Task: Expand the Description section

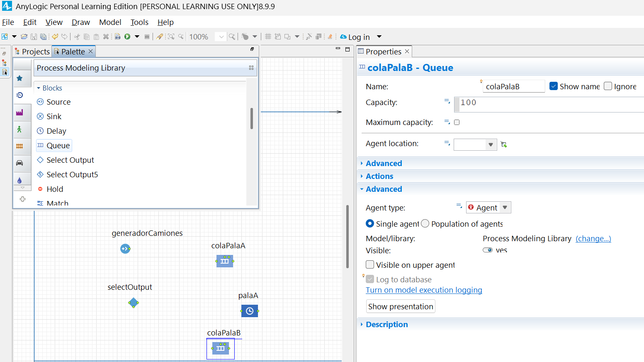Action: coord(386,324)
